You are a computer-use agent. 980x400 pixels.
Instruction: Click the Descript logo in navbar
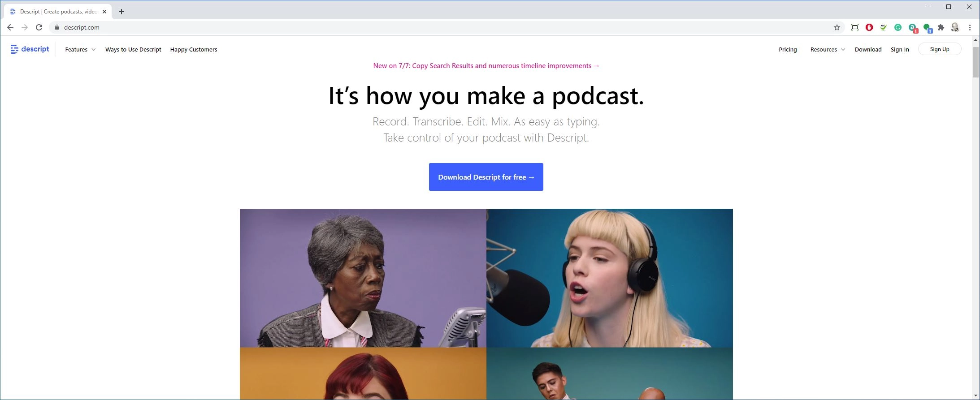pyautogui.click(x=30, y=49)
